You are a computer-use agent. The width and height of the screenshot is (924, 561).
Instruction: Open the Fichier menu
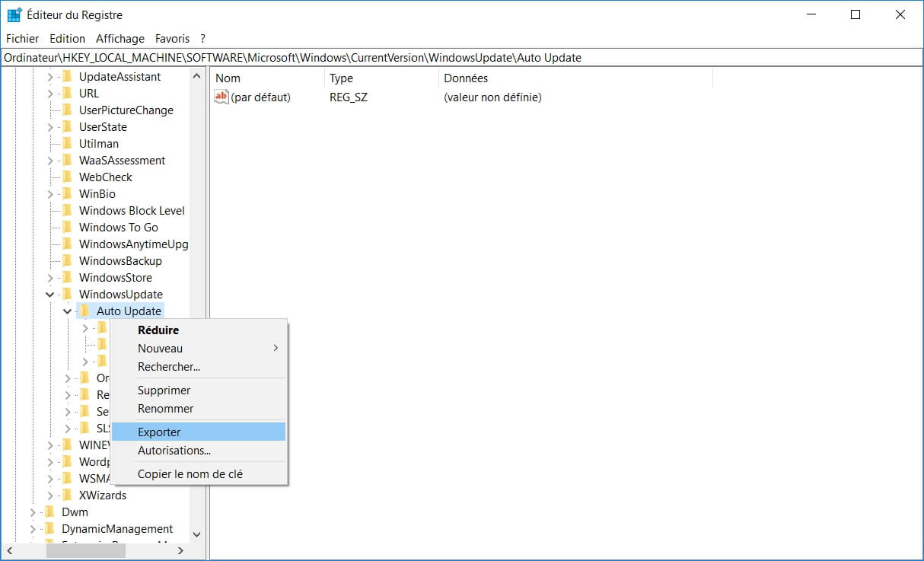point(22,38)
